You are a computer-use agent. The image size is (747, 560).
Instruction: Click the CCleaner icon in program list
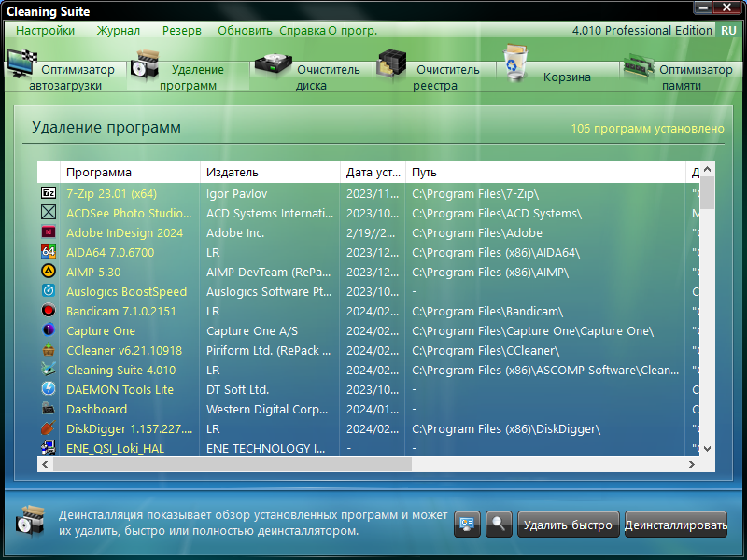pos(49,349)
